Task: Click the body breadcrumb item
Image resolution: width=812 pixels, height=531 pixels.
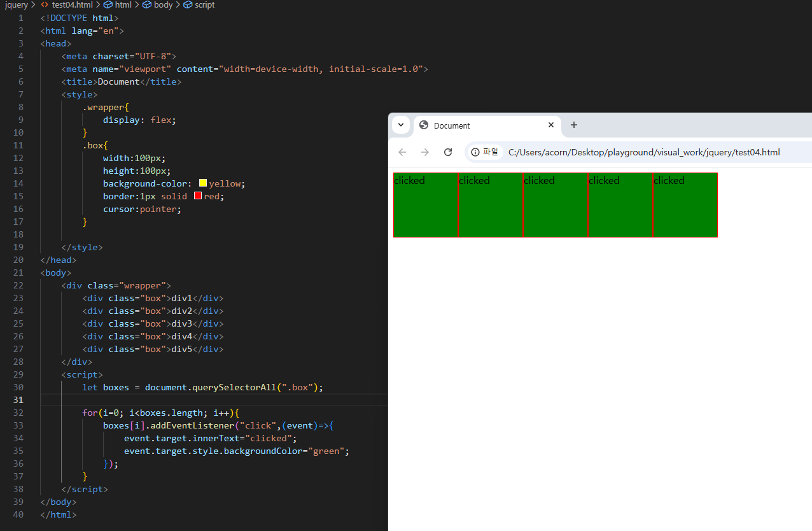Action: point(158,4)
